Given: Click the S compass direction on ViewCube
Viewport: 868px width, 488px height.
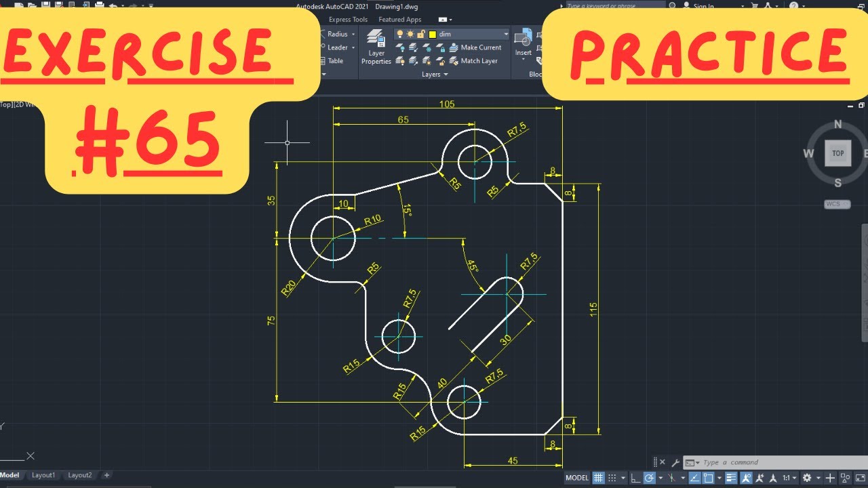Looking at the screenshot, I should [x=838, y=182].
